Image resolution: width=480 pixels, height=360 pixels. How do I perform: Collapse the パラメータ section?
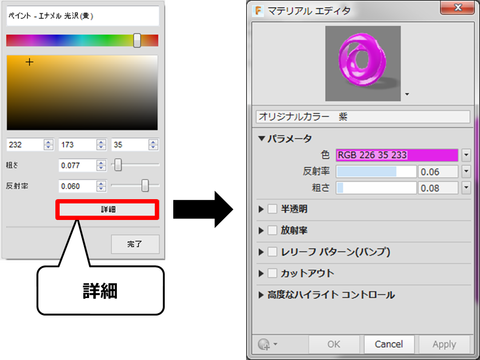(x=262, y=138)
